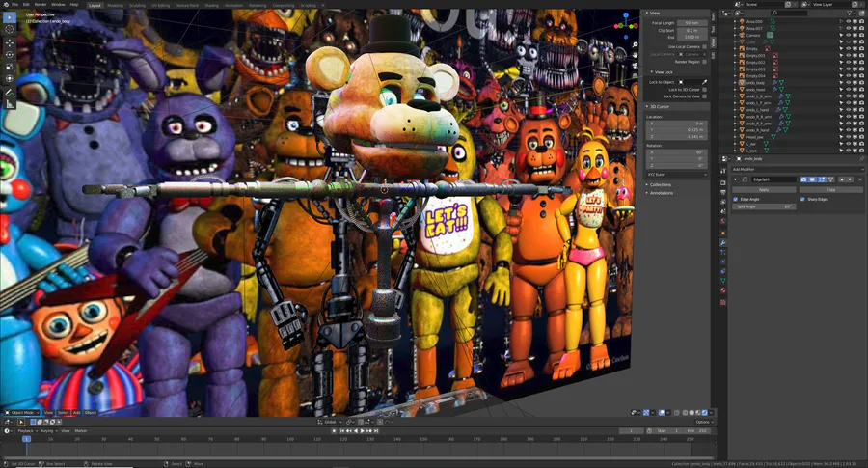Screen dimensions: 868x468
Task: Click the outliner filter funnel icon
Action: pyautogui.click(x=849, y=13)
